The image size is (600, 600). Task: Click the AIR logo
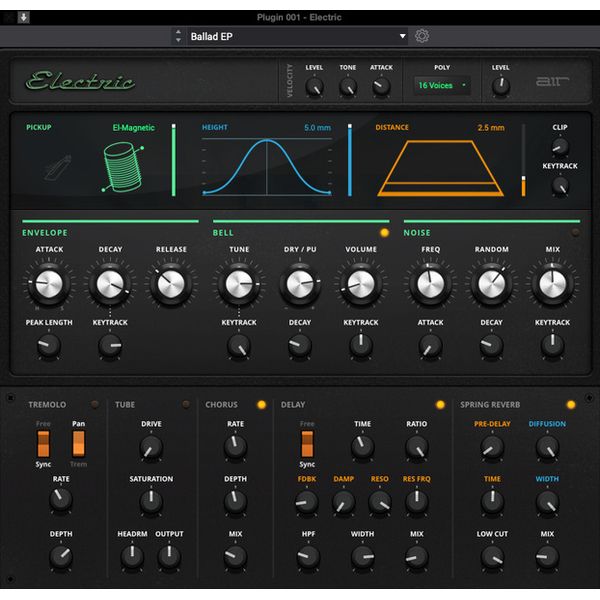552,81
